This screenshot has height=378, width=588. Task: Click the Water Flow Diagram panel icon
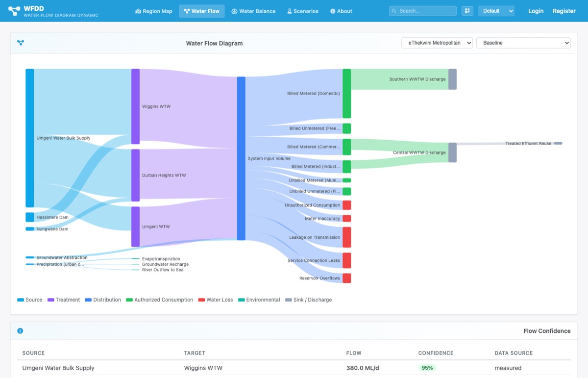coord(21,43)
